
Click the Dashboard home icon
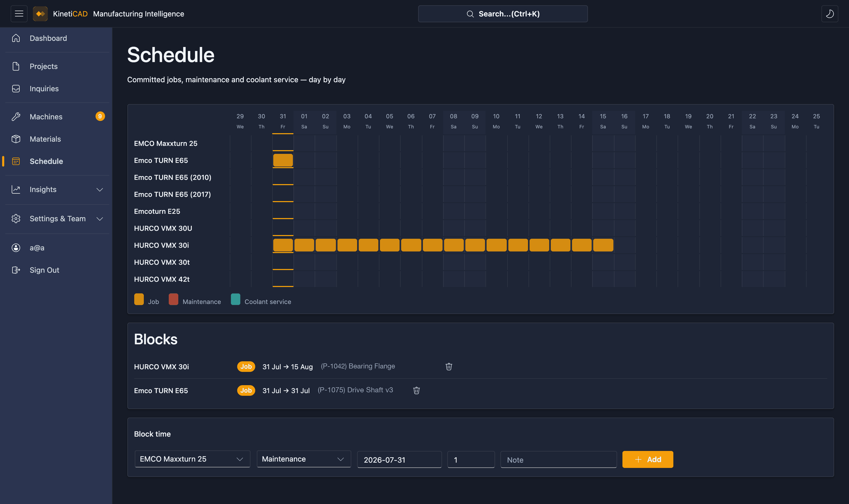[16, 38]
